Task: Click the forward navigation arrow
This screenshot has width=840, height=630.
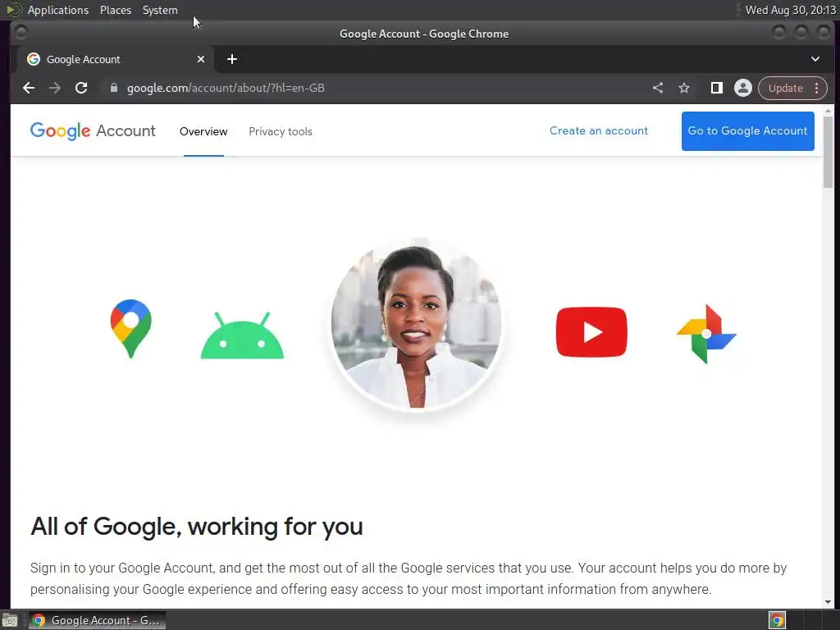Action: (55, 88)
